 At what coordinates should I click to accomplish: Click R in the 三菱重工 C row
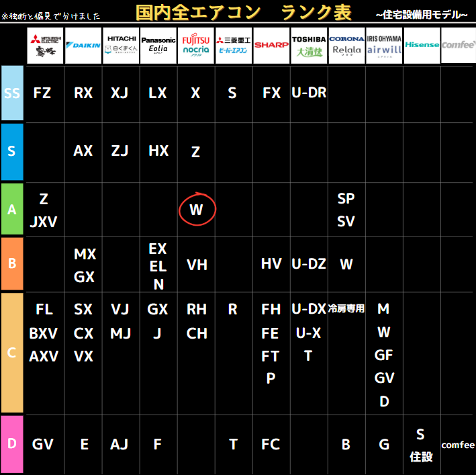tap(232, 310)
